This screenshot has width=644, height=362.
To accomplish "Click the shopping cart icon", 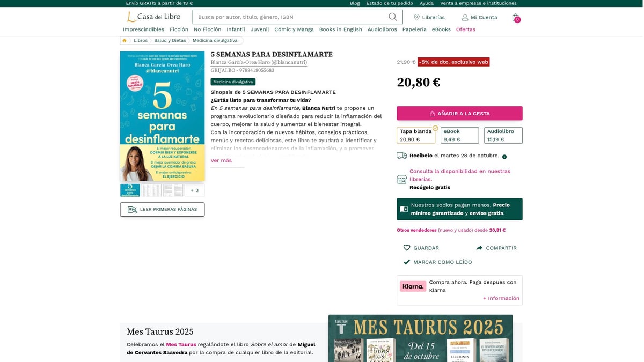I will click(x=515, y=17).
